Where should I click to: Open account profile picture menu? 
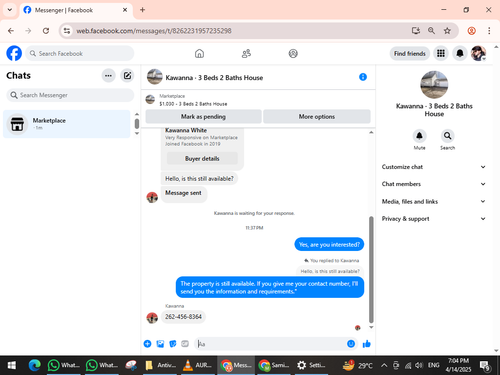(x=478, y=53)
